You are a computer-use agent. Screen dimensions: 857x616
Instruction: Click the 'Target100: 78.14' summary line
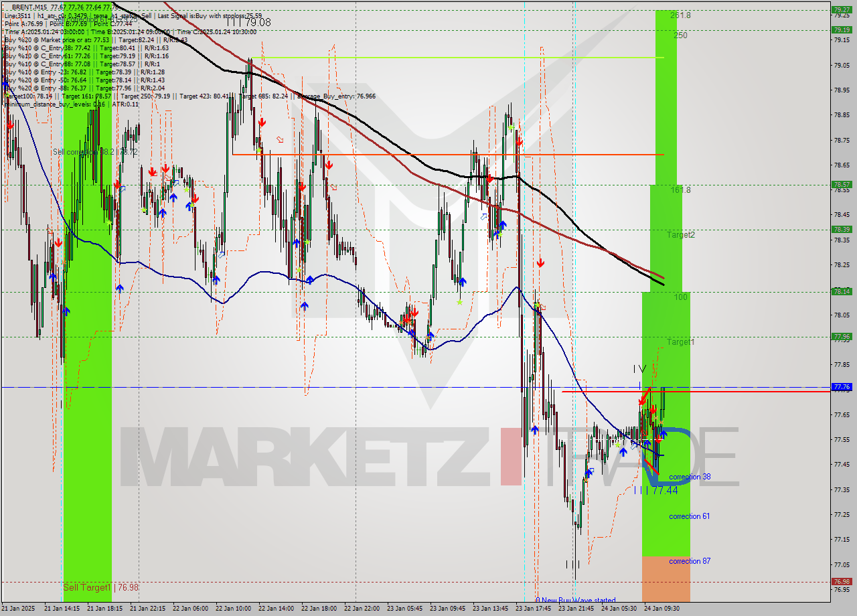pyautogui.click(x=189, y=96)
